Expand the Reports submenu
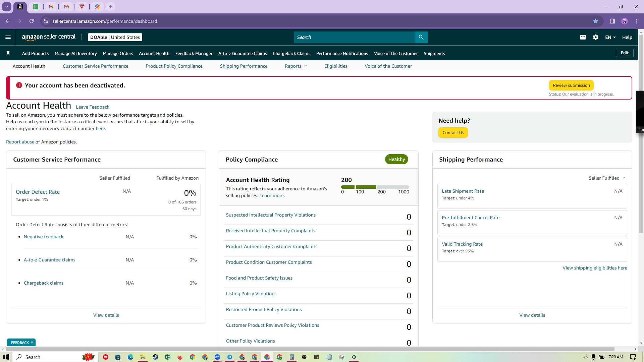 click(x=296, y=66)
